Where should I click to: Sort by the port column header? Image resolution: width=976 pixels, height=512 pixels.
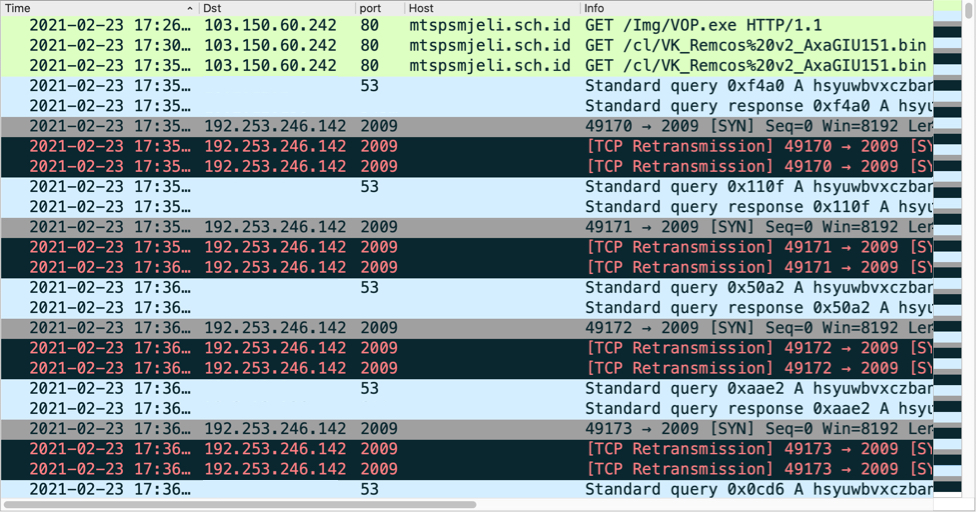(380, 8)
